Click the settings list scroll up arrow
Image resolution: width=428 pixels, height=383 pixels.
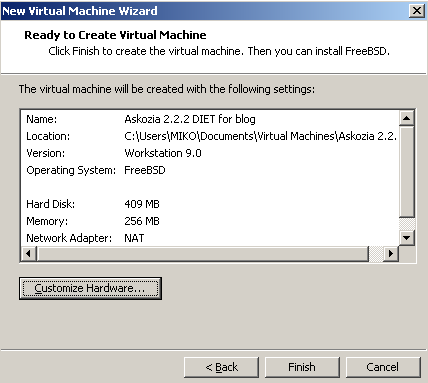407,118
